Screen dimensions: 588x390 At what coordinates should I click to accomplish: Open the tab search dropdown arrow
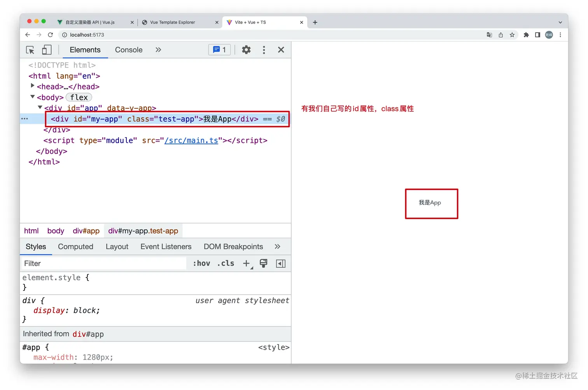coord(560,22)
